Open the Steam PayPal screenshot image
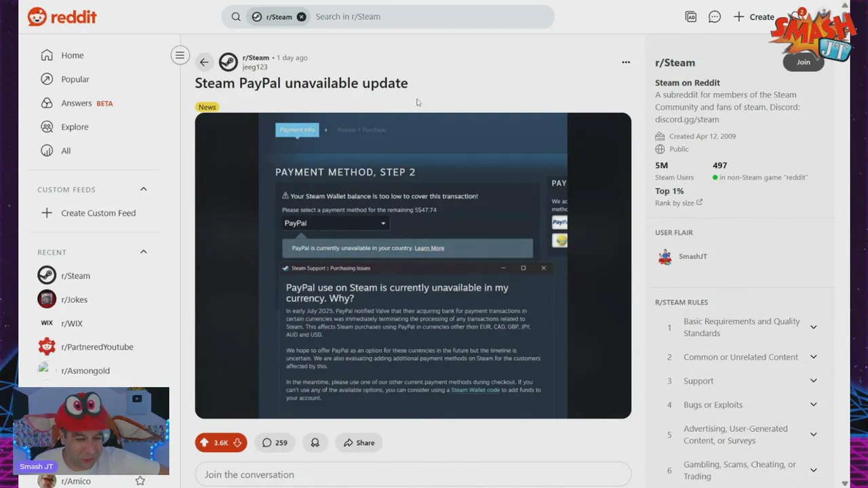Viewport: 868px width, 488px height. pos(413,266)
